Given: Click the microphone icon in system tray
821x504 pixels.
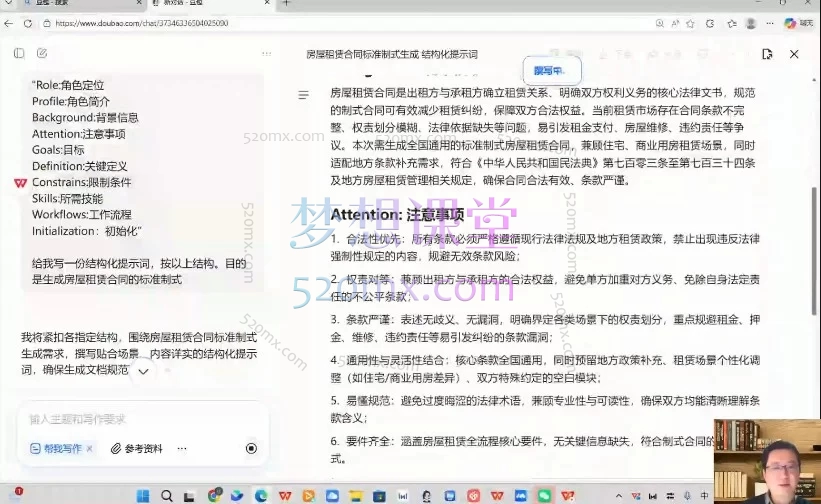Looking at the screenshot, I should pyautogui.click(x=687, y=496).
